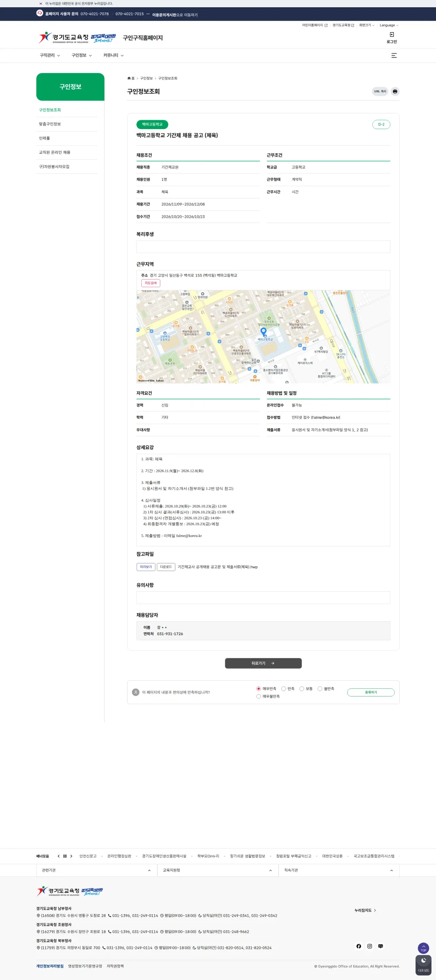Show next banner with right arrow
This screenshot has width=436, height=980.
[71, 856]
